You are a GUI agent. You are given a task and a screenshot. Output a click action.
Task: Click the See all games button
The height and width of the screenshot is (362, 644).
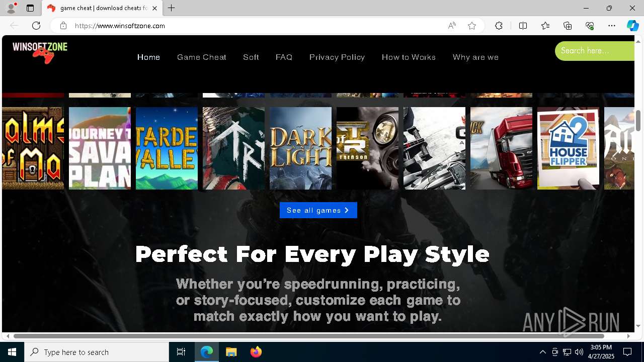318,210
